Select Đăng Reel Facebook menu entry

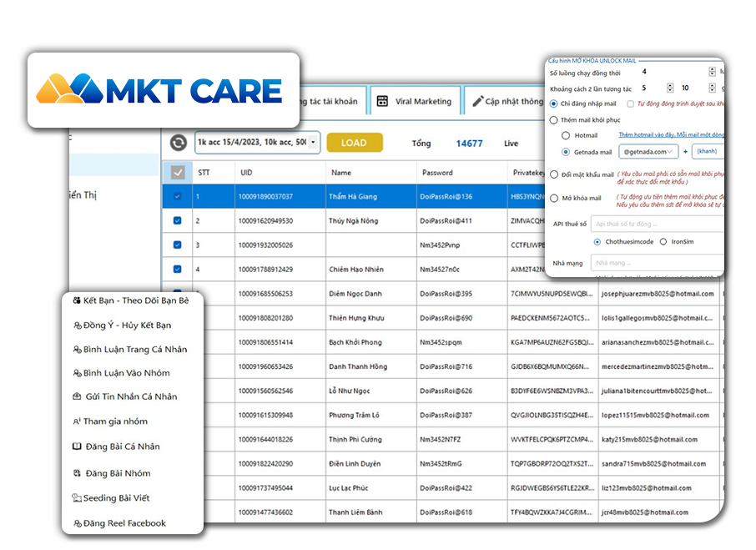click(x=124, y=523)
